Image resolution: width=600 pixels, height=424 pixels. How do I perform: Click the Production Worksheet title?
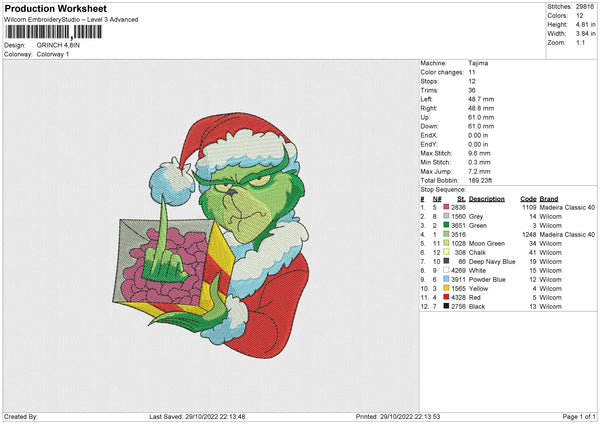coord(55,8)
